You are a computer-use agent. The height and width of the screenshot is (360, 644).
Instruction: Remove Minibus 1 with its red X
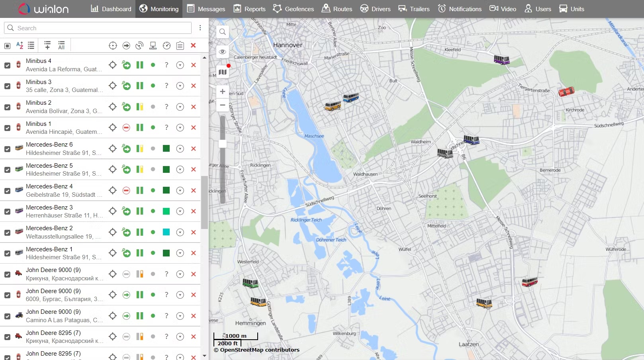pos(194,127)
